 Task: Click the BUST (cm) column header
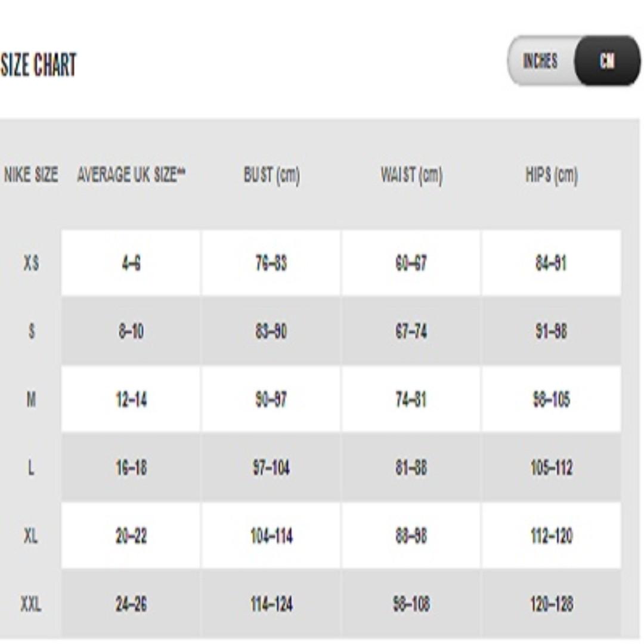pyautogui.click(x=271, y=175)
